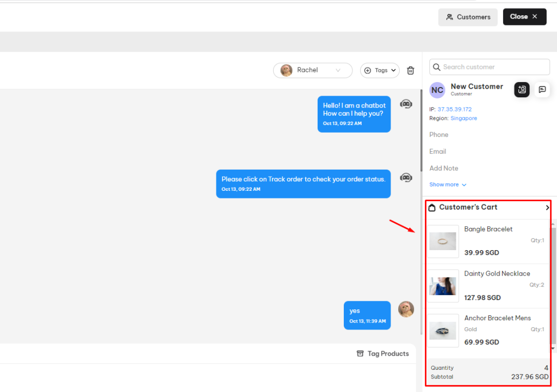Click the Dainty Gold Necklace thumbnail
This screenshot has width=557, height=392.
click(x=443, y=286)
